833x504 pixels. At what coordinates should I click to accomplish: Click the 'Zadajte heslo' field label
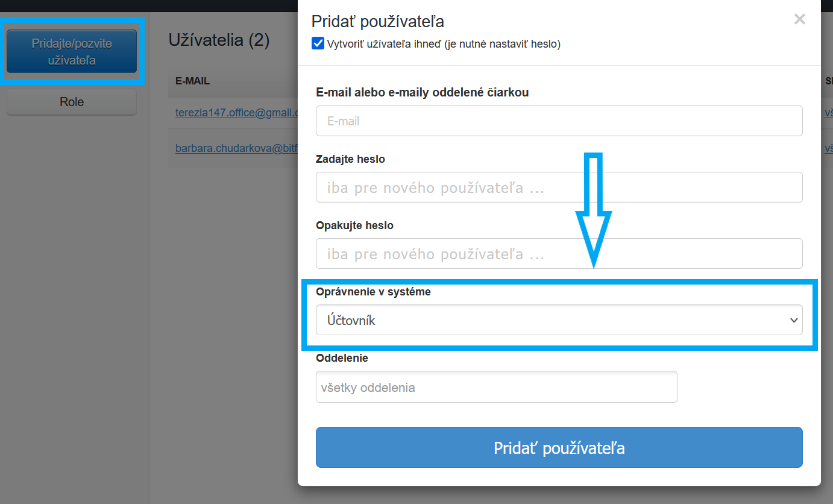[350, 159]
